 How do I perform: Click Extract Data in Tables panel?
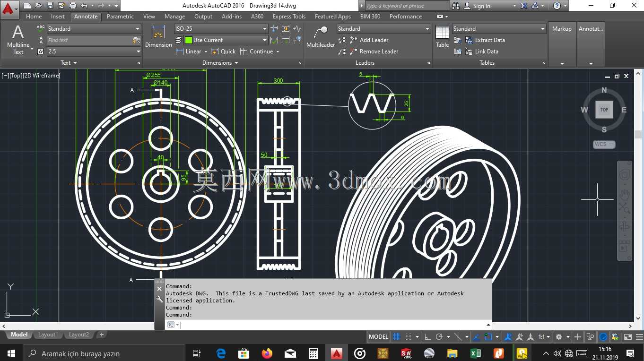click(485, 40)
